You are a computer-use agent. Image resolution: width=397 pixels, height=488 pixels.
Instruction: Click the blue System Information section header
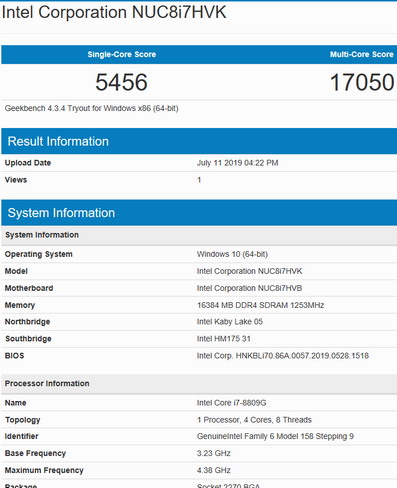point(199,213)
